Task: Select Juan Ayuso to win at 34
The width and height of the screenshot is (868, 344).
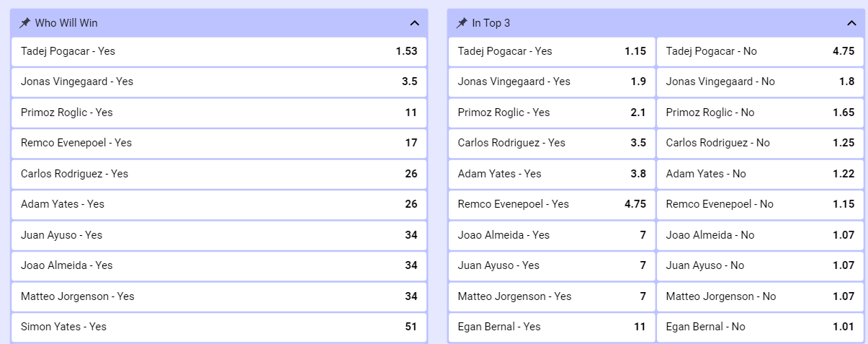Action: tap(219, 235)
